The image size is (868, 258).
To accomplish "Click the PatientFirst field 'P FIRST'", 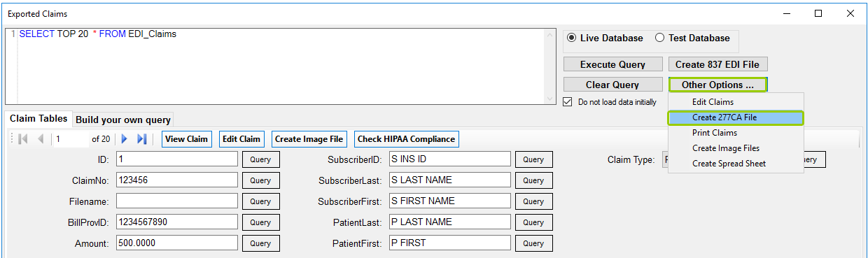I will coord(449,243).
